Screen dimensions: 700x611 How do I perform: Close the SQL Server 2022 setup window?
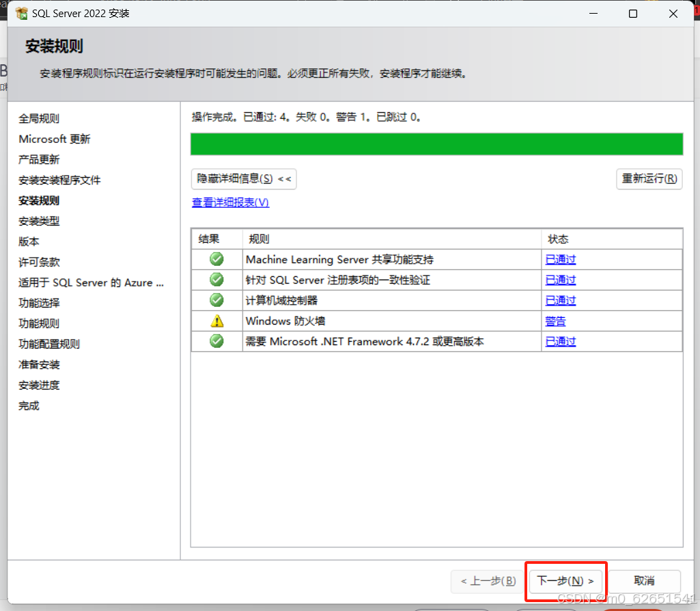tap(673, 14)
